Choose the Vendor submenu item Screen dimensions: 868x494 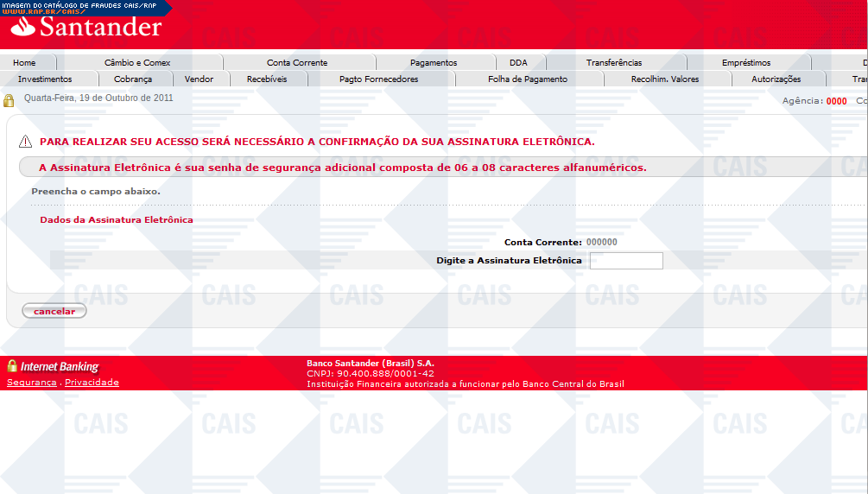point(199,79)
